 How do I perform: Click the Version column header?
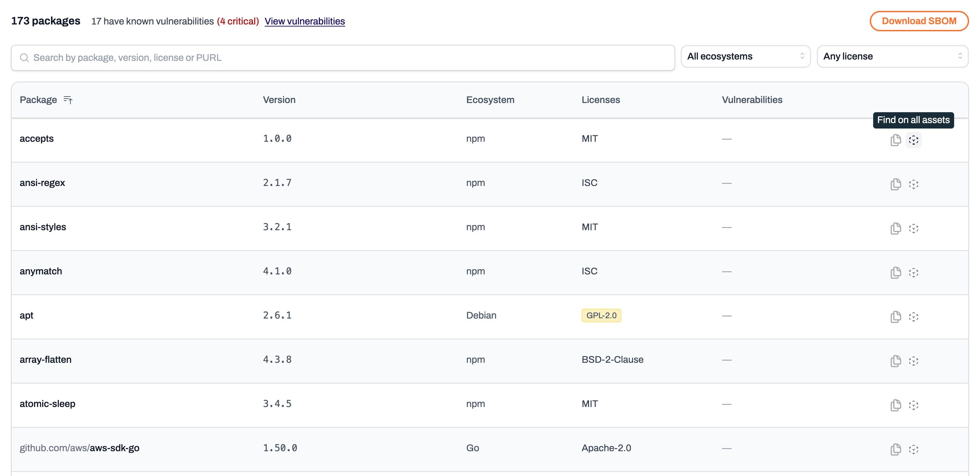[279, 100]
